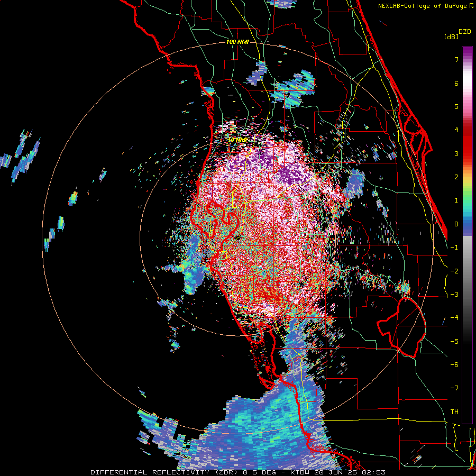This screenshot has height=476, width=476.
Task: Click the 6 value on color scale
Action: pos(456,83)
